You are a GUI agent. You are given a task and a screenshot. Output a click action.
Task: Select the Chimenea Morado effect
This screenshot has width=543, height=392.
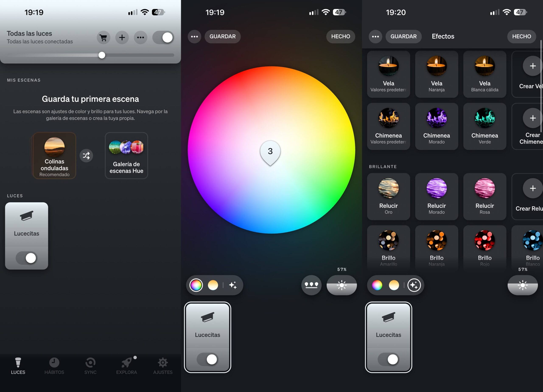(x=437, y=126)
